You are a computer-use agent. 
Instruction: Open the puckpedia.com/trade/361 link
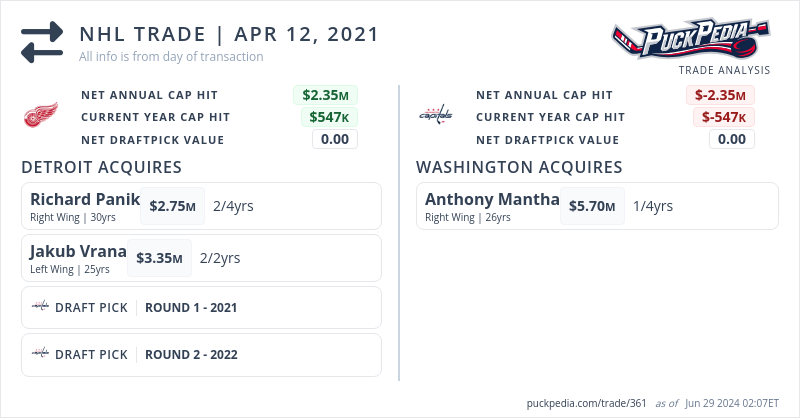(x=587, y=403)
